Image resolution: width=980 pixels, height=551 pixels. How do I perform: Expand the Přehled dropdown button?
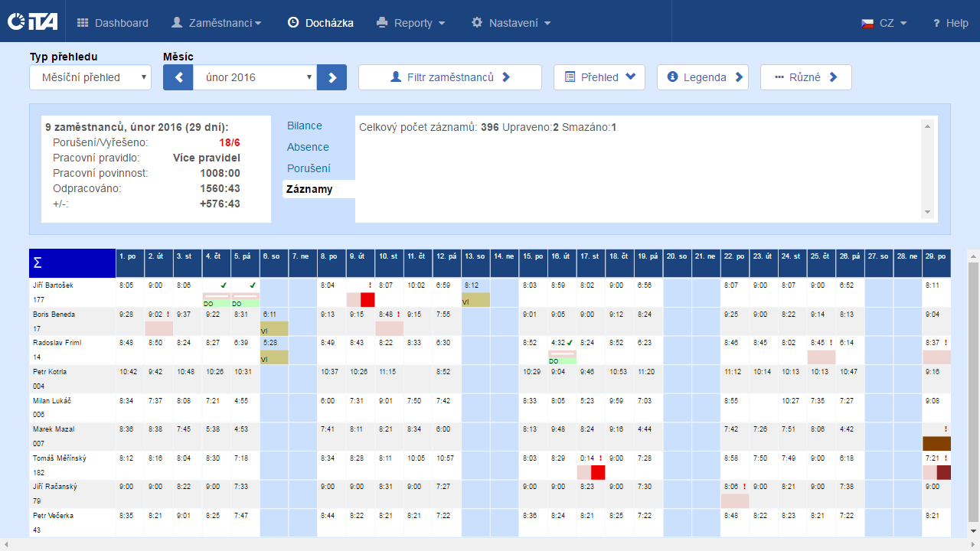tap(599, 77)
